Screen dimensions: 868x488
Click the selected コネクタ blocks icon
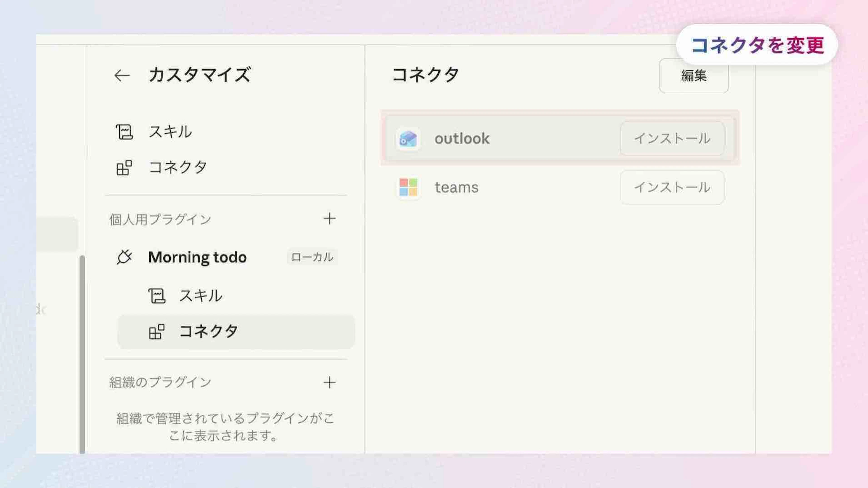tap(157, 332)
